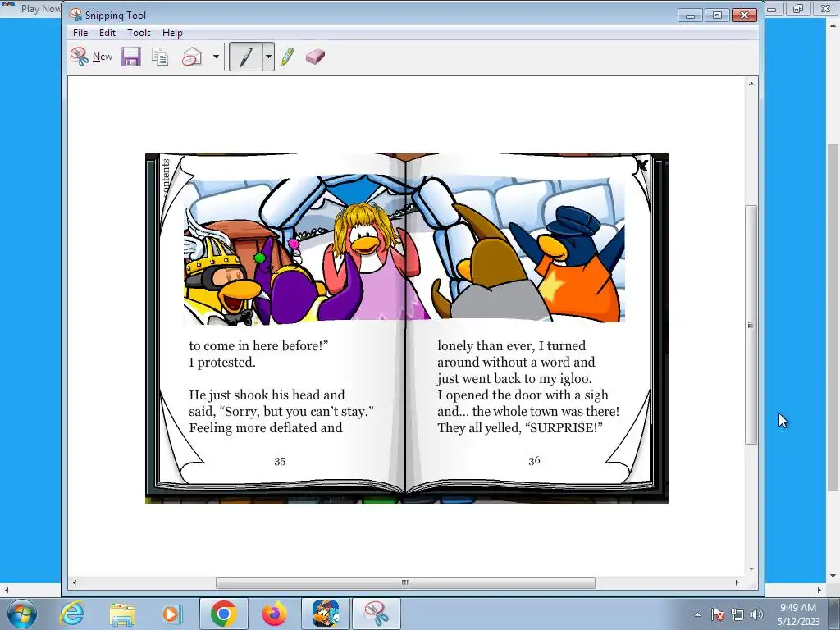Open the Help menu
Image resolution: width=840 pixels, height=630 pixels.
pos(172,33)
